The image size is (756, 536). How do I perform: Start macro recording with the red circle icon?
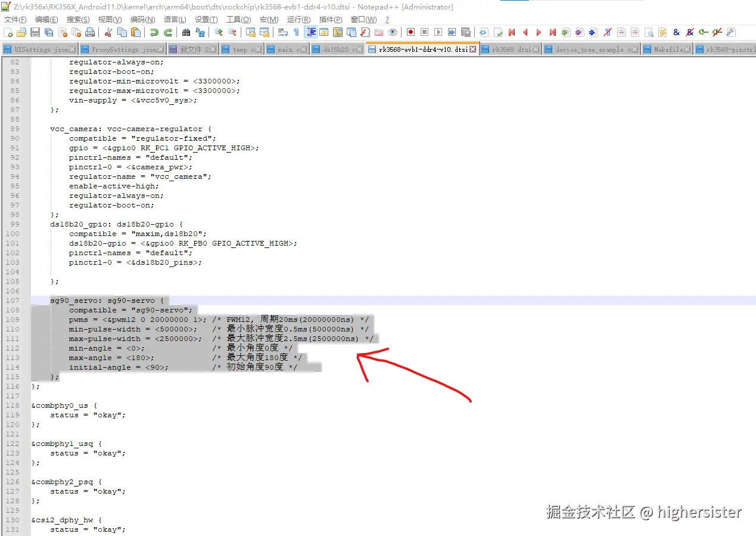tap(410, 32)
